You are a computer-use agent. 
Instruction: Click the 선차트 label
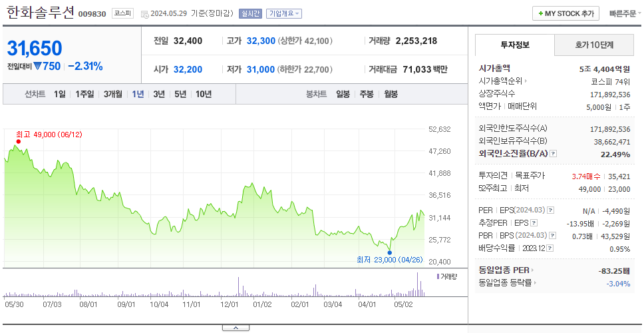point(35,94)
